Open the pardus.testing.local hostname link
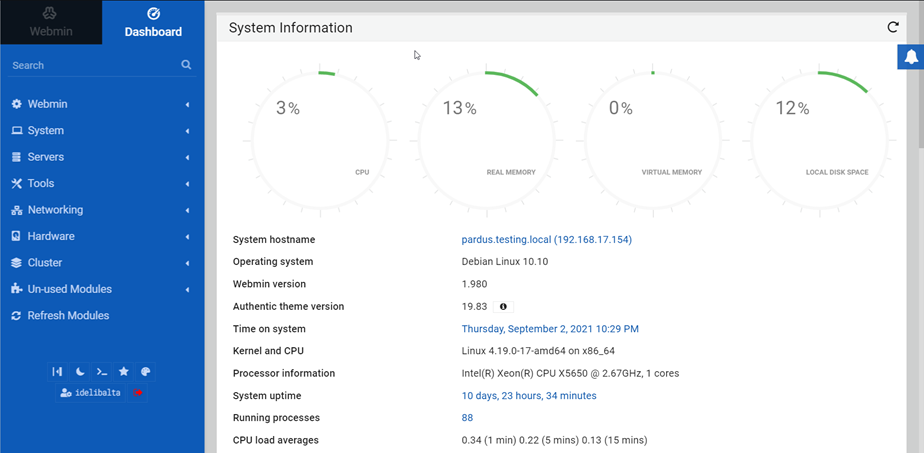 546,240
